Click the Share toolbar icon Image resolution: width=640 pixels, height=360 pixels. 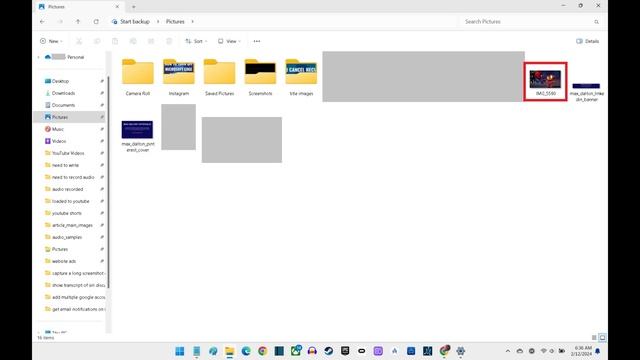(151, 41)
